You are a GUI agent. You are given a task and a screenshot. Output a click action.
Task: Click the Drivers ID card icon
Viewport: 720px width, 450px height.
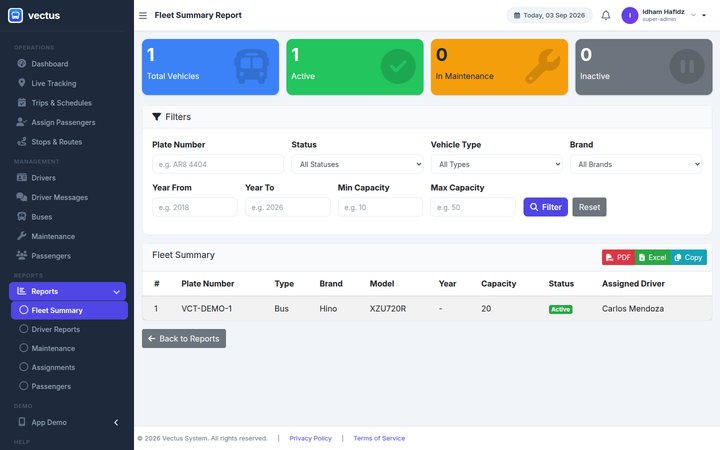click(x=22, y=177)
